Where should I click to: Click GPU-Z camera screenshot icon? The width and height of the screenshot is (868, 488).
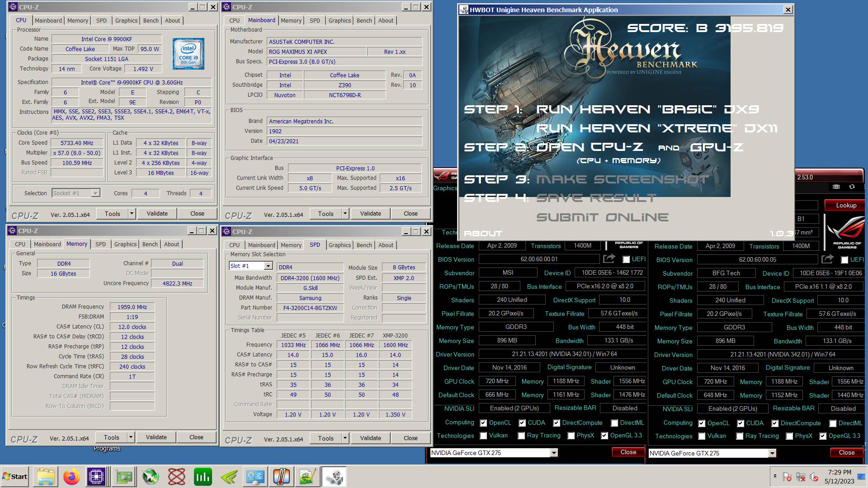pyautogui.click(x=836, y=187)
